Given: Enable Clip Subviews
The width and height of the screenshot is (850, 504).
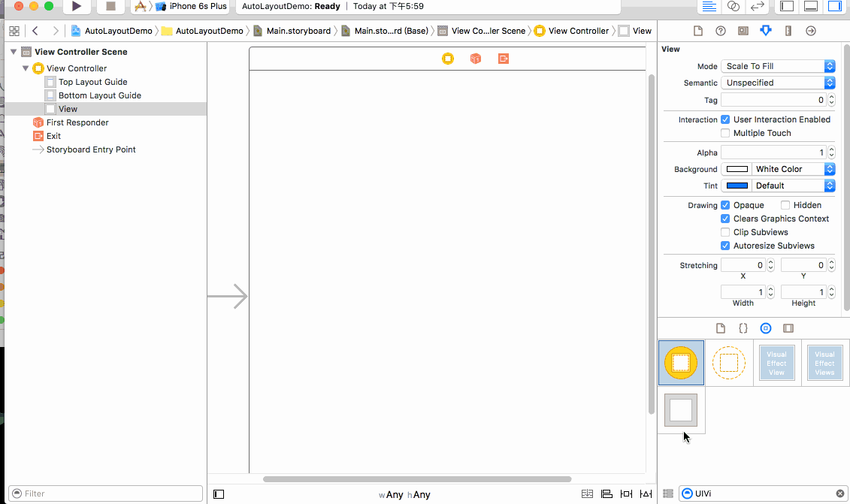Looking at the screenshot, I should (x=725, y=233).
